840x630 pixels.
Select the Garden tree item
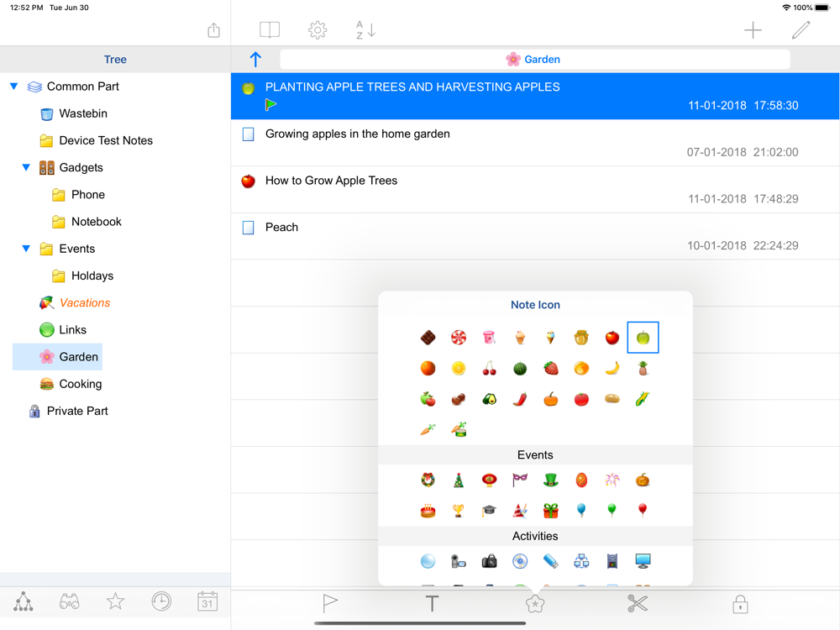(x=57, y=357)
